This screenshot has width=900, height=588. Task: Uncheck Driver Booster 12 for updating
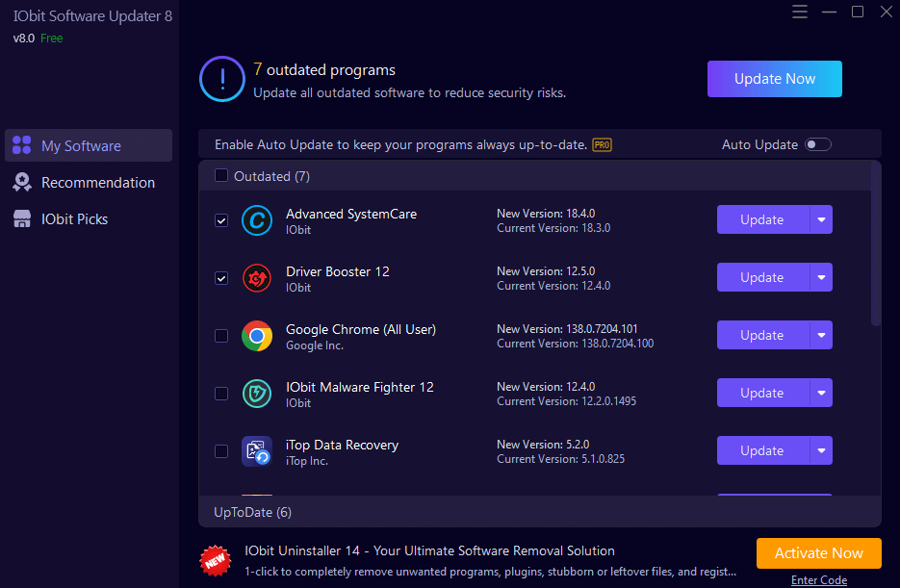click(x=221, y=278)
